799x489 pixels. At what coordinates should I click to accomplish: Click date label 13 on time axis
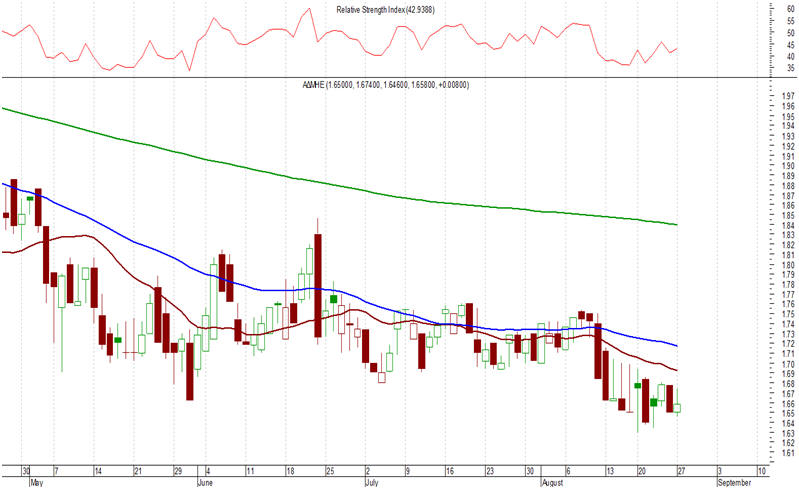click(610, 471)
